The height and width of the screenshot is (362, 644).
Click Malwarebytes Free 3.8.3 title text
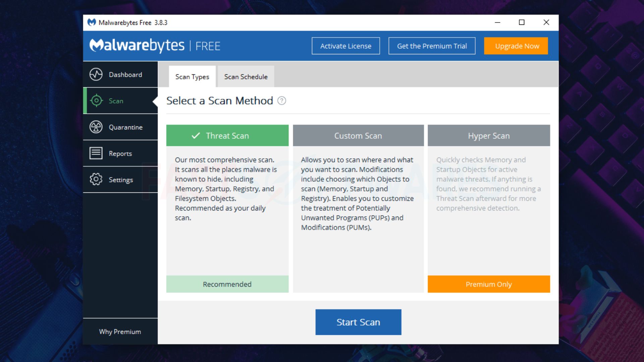[133, 22]
